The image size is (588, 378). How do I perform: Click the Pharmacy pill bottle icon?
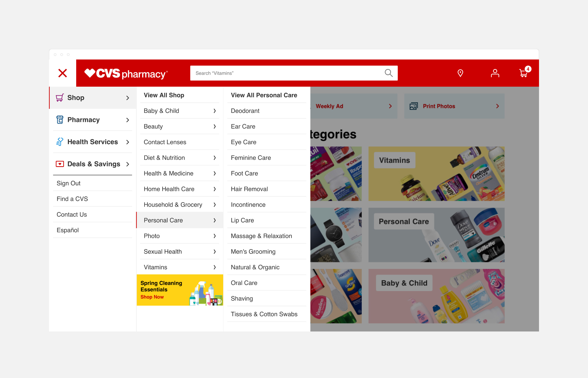(60, 120)
